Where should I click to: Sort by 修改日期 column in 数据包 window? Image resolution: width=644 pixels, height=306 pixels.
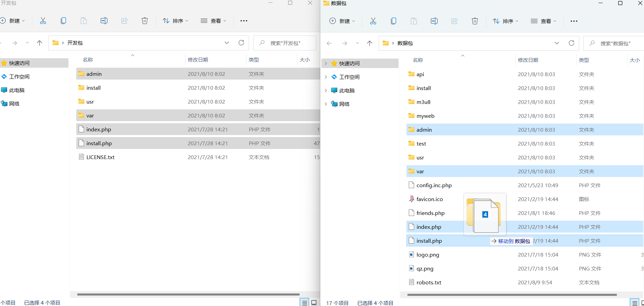pos(528,60)
